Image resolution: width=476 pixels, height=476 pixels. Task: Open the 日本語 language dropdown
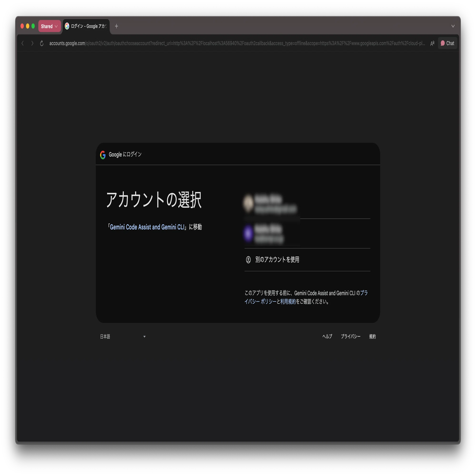pyautogui.click(x=123, y=337)
